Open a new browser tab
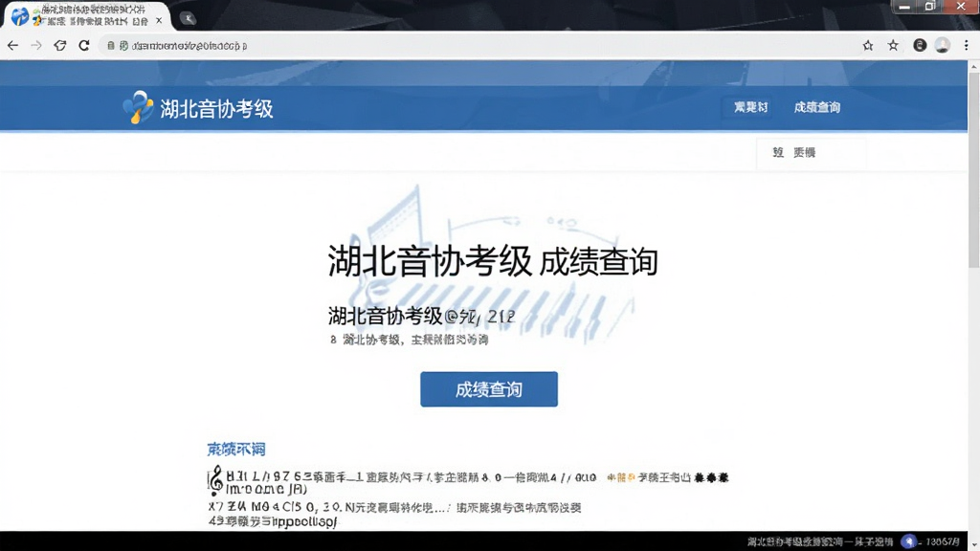980x551 pixels. coord(188,19)
